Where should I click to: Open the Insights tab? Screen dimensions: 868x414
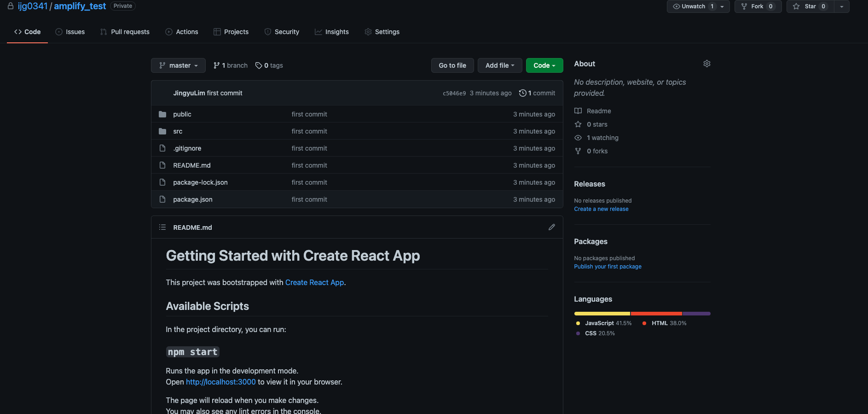pos(332,32)
